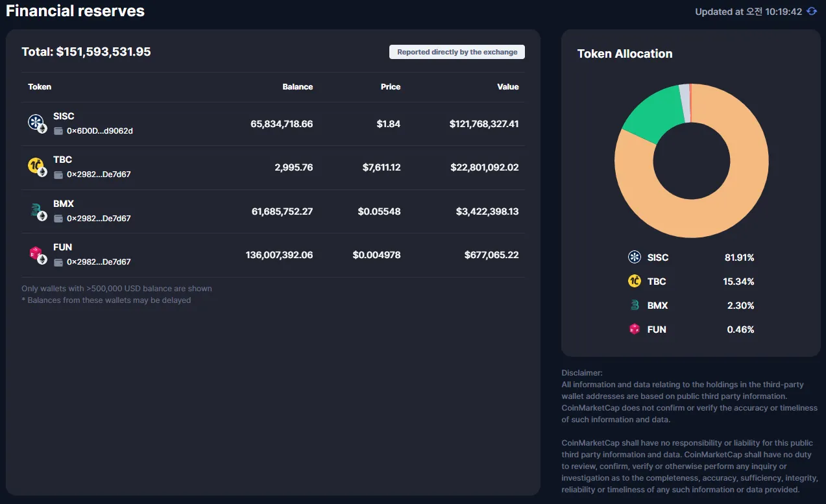This screenshot has width=826, height=504.
Task: Click 'Reported directly by the exchange' badge
Action: [x=457, y=52]
